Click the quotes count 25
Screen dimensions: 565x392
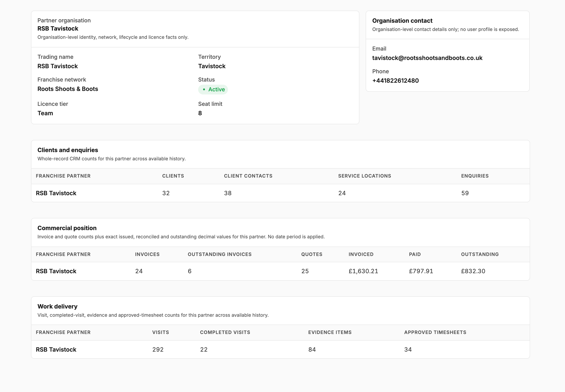[x=305, y=271]
